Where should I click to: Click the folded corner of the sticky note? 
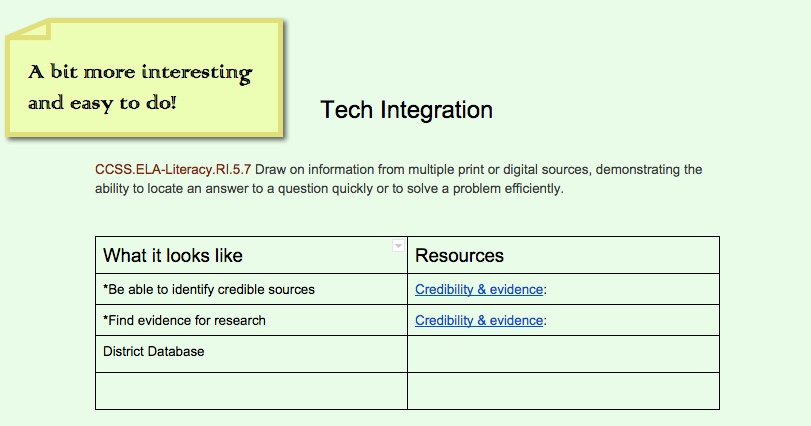click(27, 33)
